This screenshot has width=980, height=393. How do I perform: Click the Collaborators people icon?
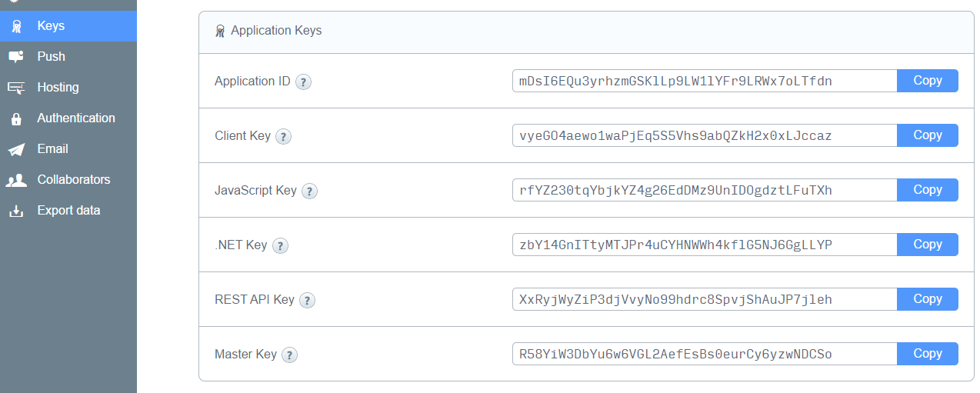(15, 180)
